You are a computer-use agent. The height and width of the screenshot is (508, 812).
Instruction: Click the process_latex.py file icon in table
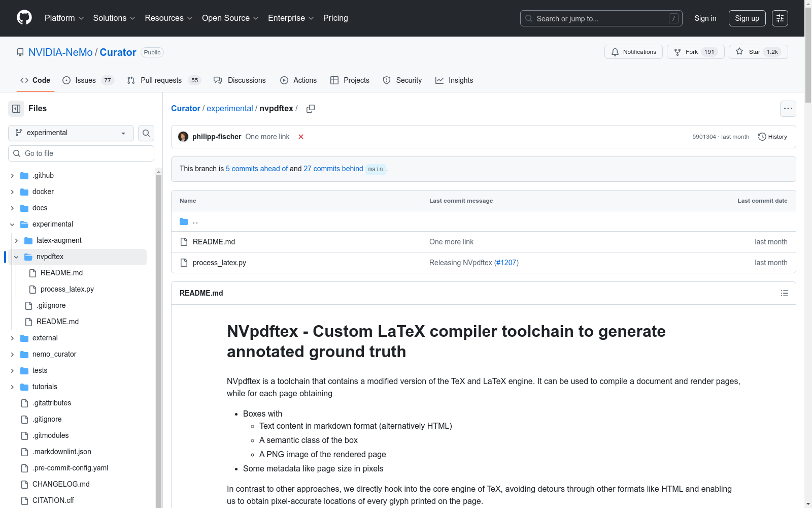click(184, 263)
